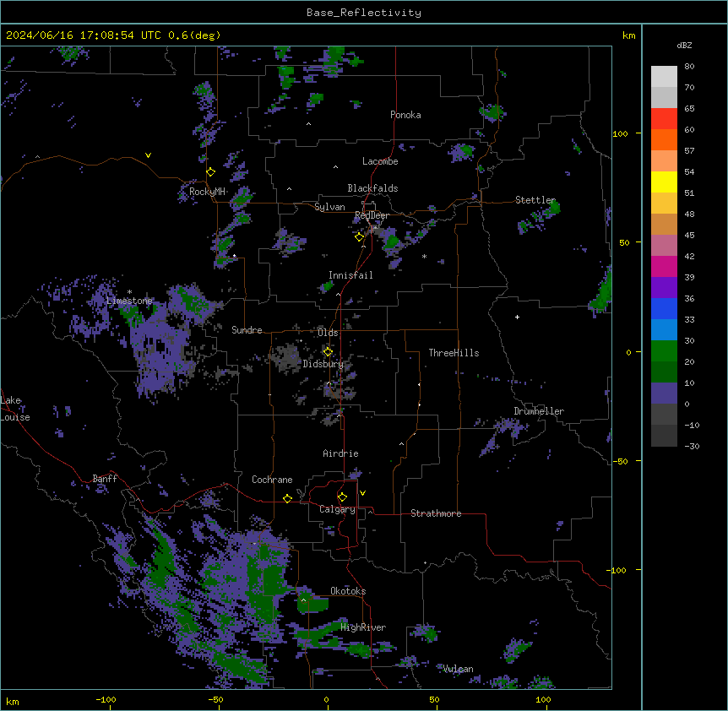The height and width of the screenshot is (711, 728).
Task: Click the yellow diamond marker near RockyMH
Action: (x=211, y=172)
